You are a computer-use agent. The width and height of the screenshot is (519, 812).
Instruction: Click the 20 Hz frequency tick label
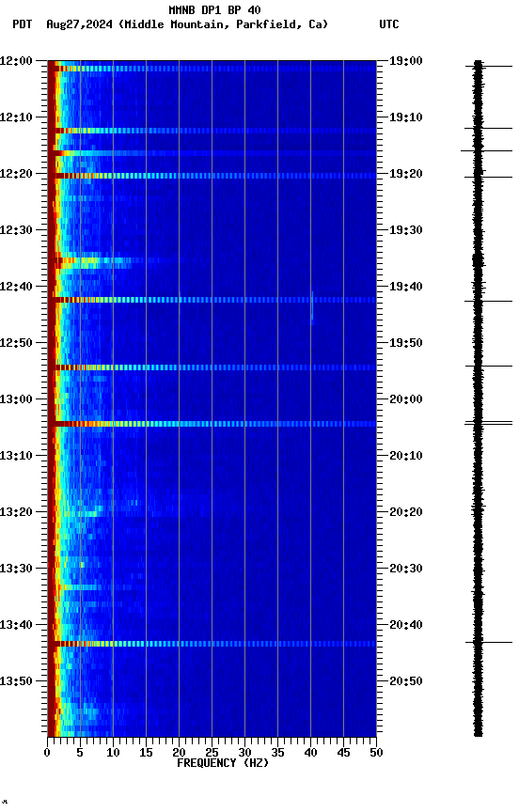click(x=179, y=753)
